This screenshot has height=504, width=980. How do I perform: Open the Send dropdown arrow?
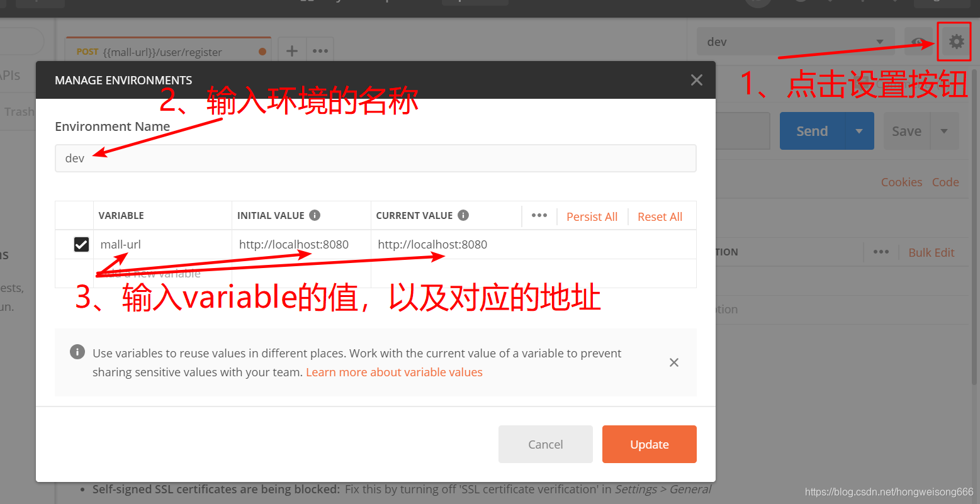pos(859,131)
